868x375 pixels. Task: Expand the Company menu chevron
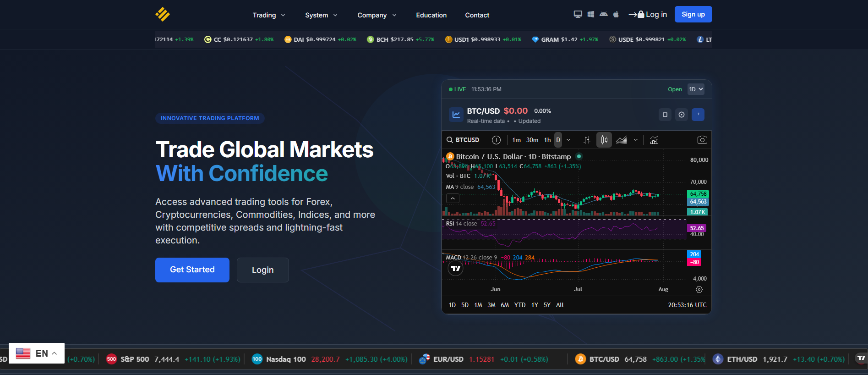(394, 15)
